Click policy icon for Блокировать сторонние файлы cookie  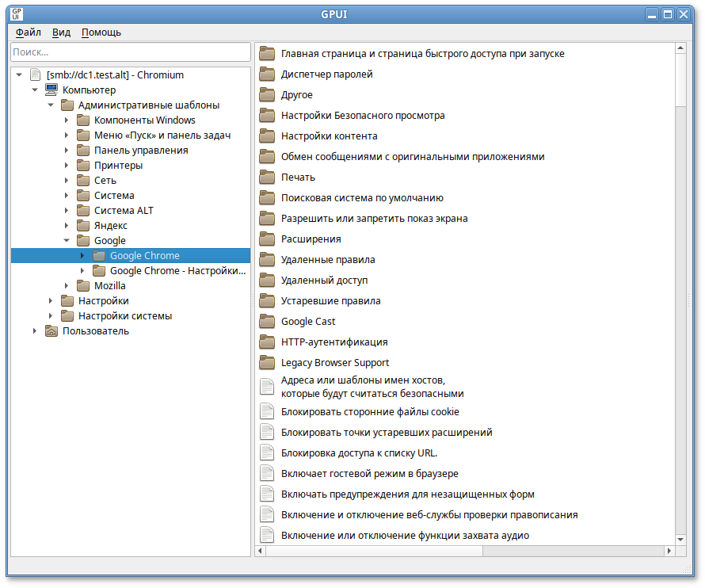[267, 412]
